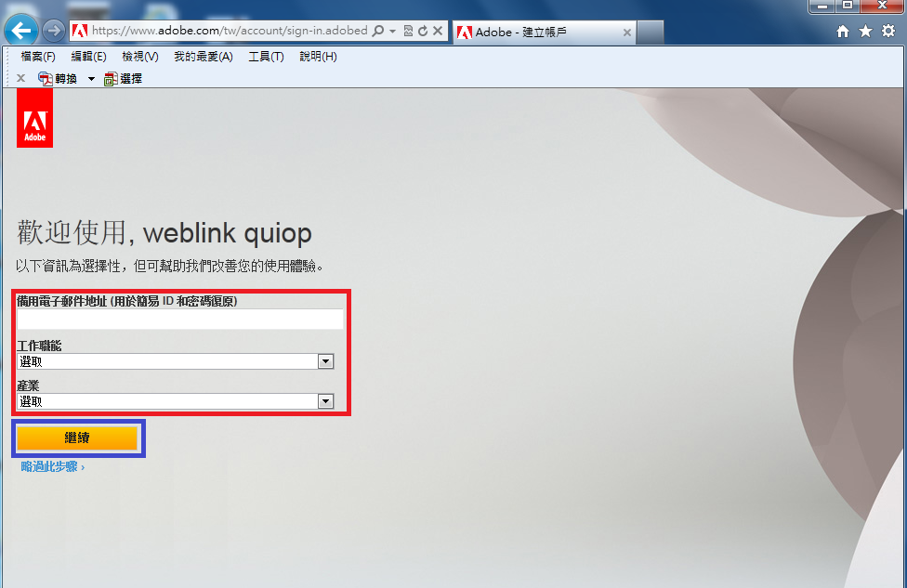
Task: Open the 編輯(E) menu
Action: click(88, 57)
